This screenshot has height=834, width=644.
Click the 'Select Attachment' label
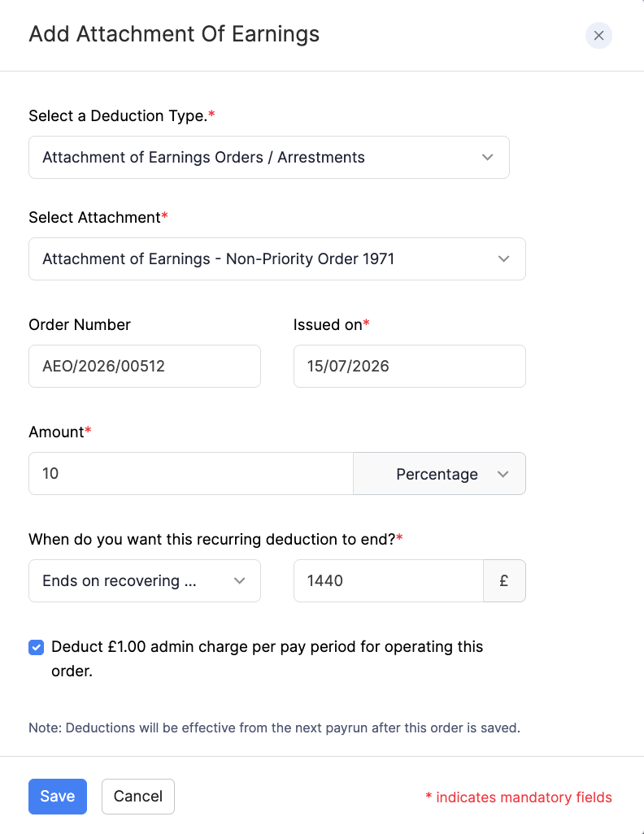(x=98, y=217)
